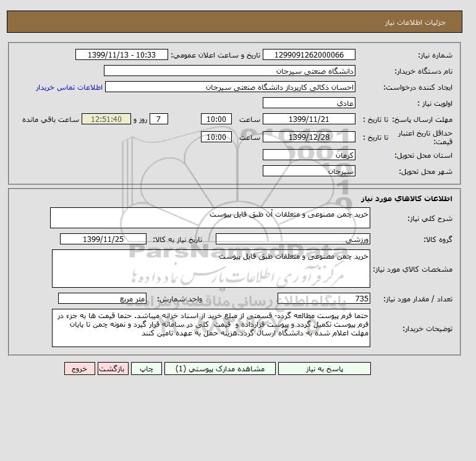The width and height of the screenshot is (476, 461).
Task: Click the 'خروج' exit button
Action: [80, 368]
